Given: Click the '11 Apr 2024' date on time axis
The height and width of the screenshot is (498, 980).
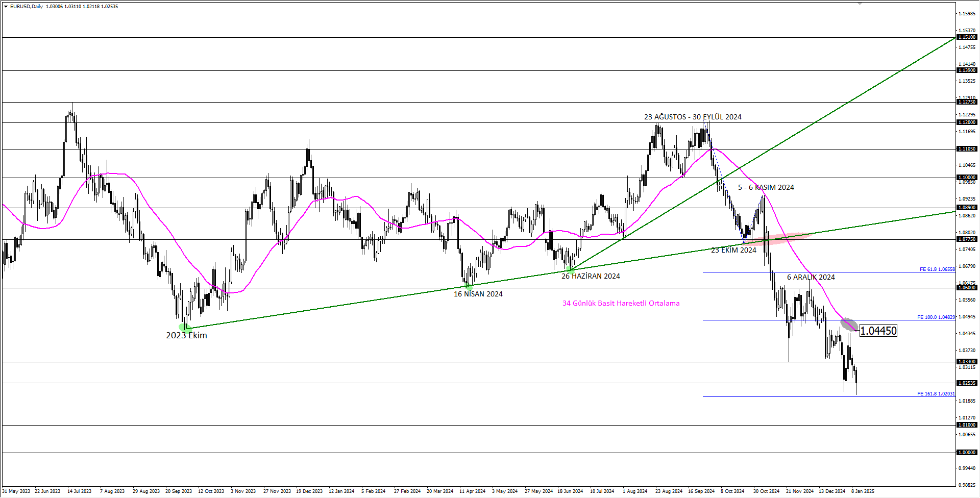Looking at the screenshot, I should pos(473,491).
